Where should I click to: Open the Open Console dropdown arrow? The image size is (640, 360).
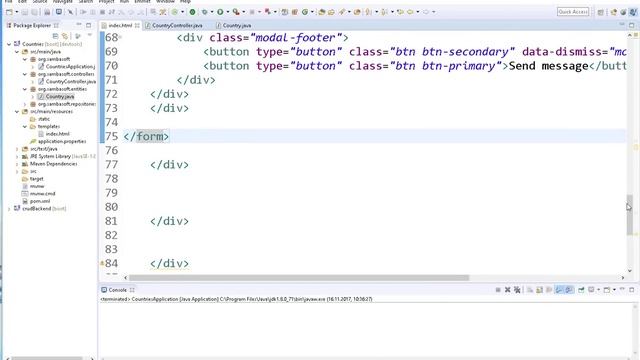614,290
